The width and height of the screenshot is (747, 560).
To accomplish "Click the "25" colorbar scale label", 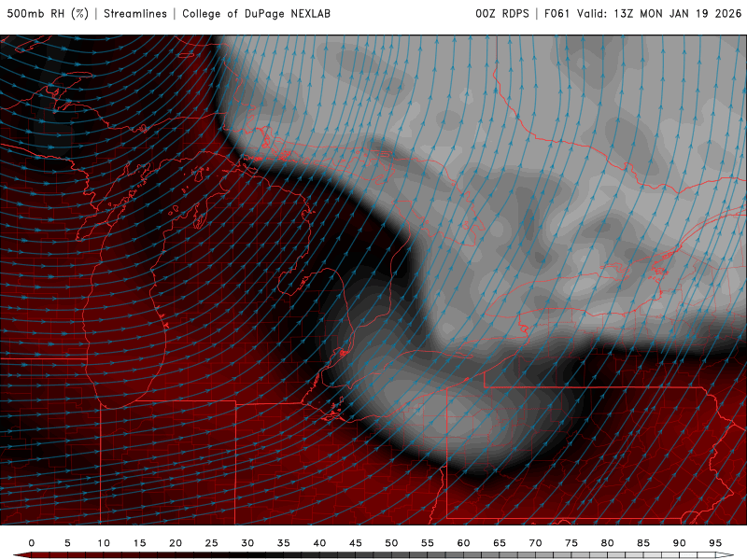I will pyautogui.click(x=212, y=543).
